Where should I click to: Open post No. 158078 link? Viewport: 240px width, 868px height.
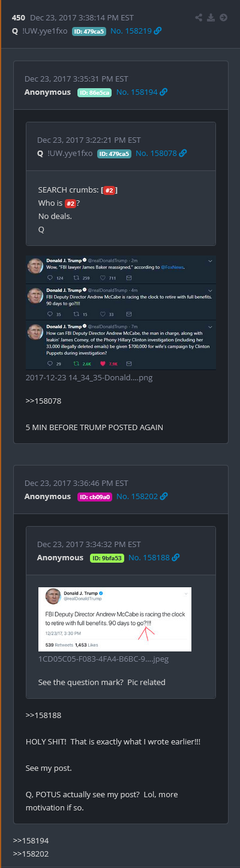tap(157, 154)
